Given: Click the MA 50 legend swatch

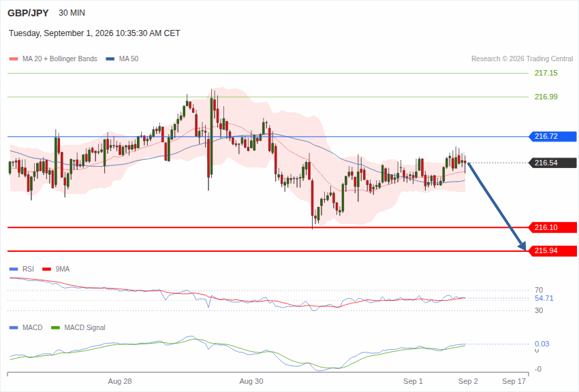Looking at the screenshot, I should (110, 59).
